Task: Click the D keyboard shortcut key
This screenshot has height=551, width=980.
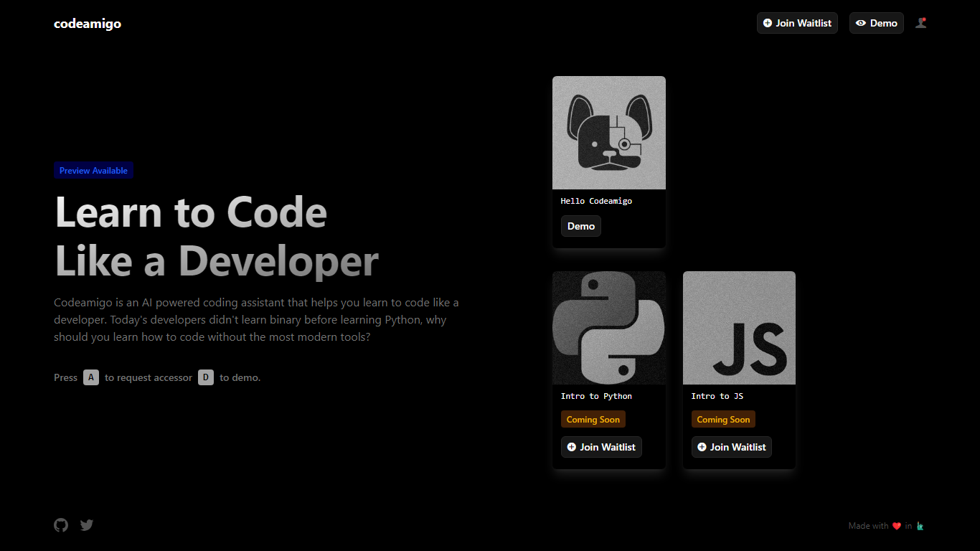Action: click(206, 377)
